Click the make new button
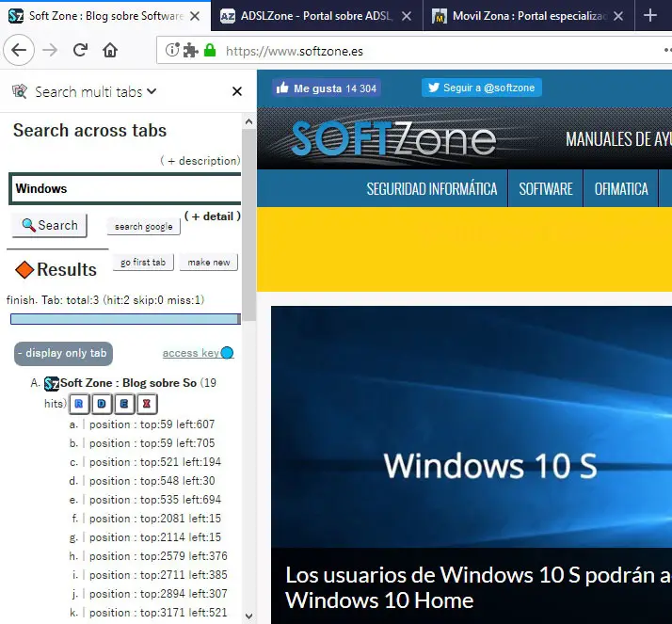 pos(209,263)
